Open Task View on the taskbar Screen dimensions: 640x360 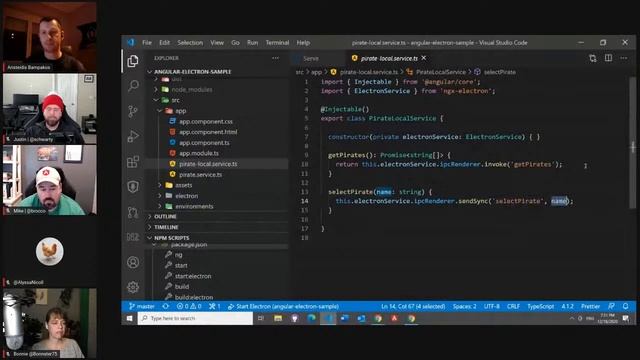pyautogui.click(x=261, y=318)
